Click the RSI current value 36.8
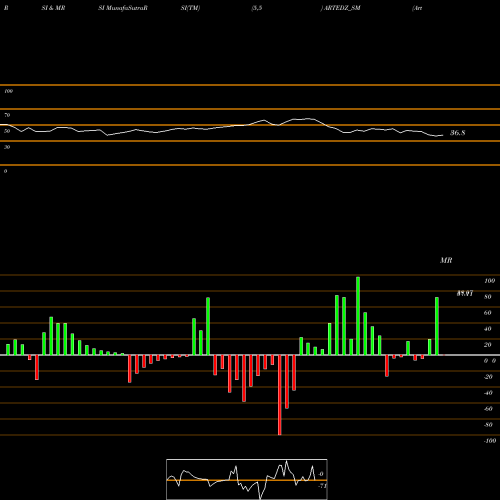 pyautogui.click(x=458, y=133)
